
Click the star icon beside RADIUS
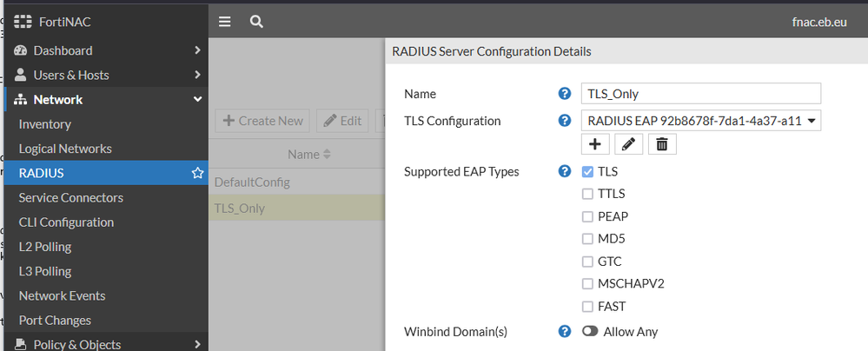[197, 173]
